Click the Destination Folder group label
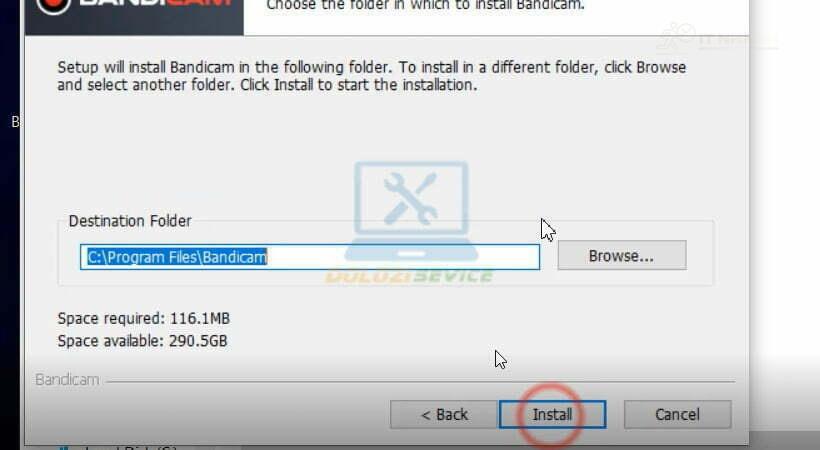This screenshot has width=820, height=450. pyautogui.click(x=130, y=221)
